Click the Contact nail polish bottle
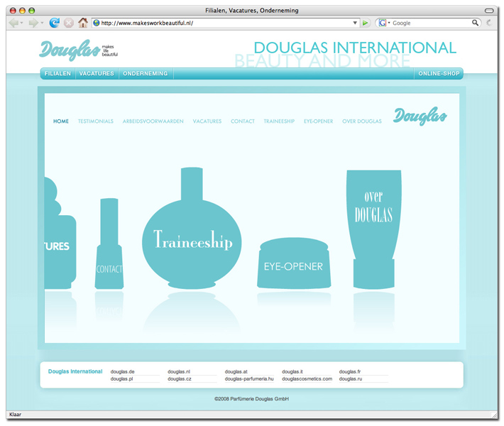The width and height of the screenshot is (504, 426). tap(109, 244)
